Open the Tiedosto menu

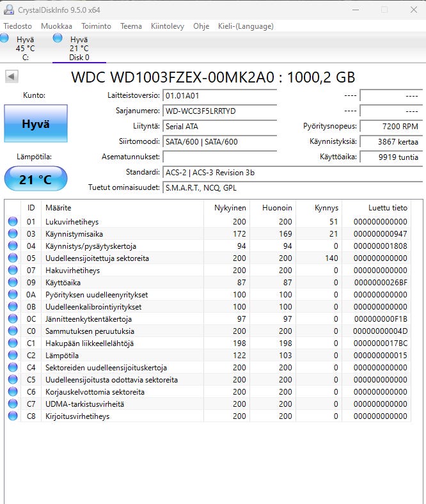point(18,26)
